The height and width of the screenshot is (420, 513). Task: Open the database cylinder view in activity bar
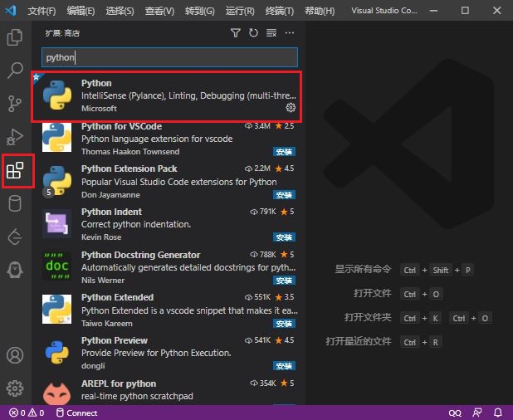coord(15,203)
